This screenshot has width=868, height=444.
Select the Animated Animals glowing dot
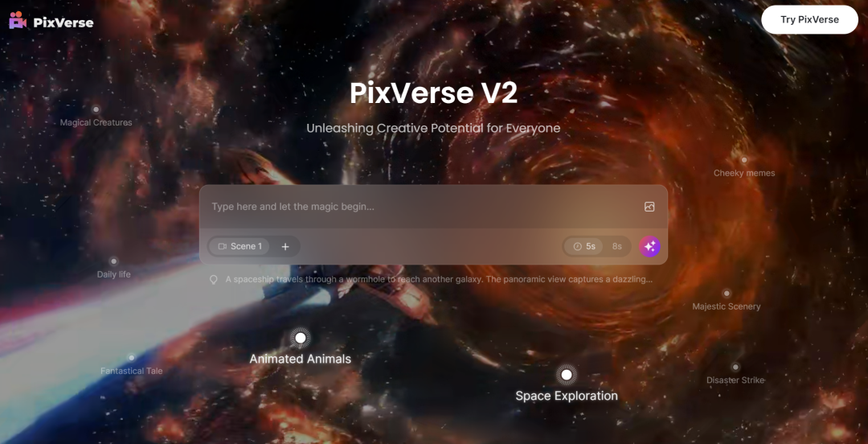tap(300, 338)
